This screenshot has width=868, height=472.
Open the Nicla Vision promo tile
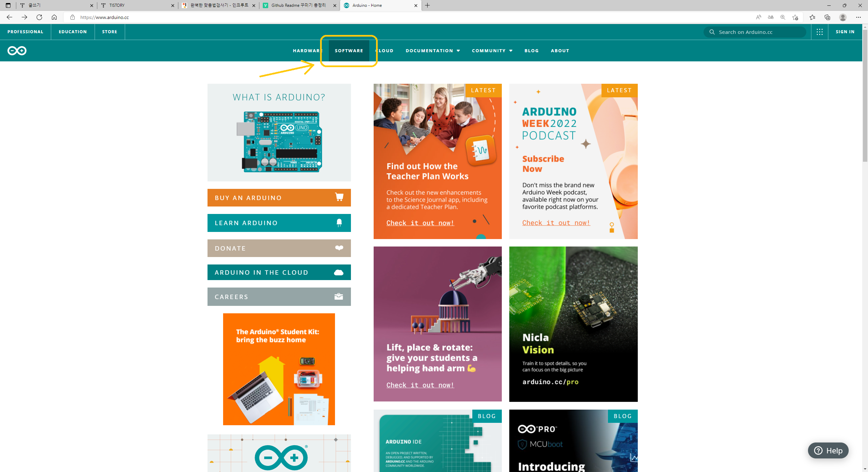[573, 324]
